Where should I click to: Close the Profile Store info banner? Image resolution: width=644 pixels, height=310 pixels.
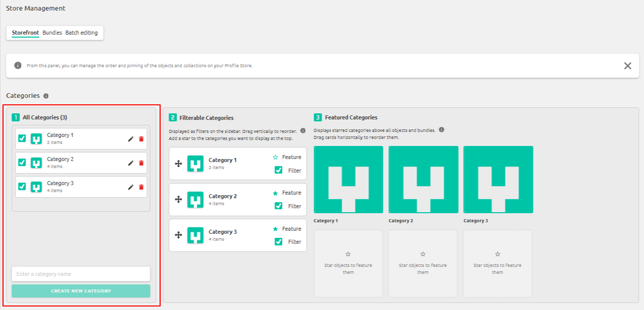[x=627, y=66]
